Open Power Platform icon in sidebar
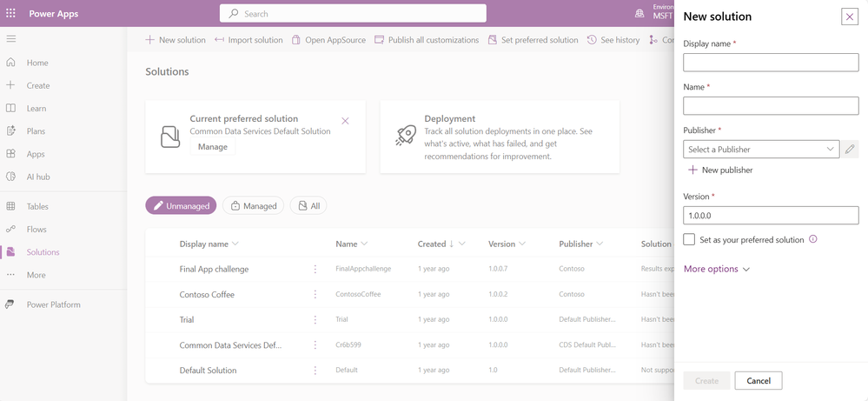Image resolution: width=868 pixels, height=401 pixels. (10, 304)
